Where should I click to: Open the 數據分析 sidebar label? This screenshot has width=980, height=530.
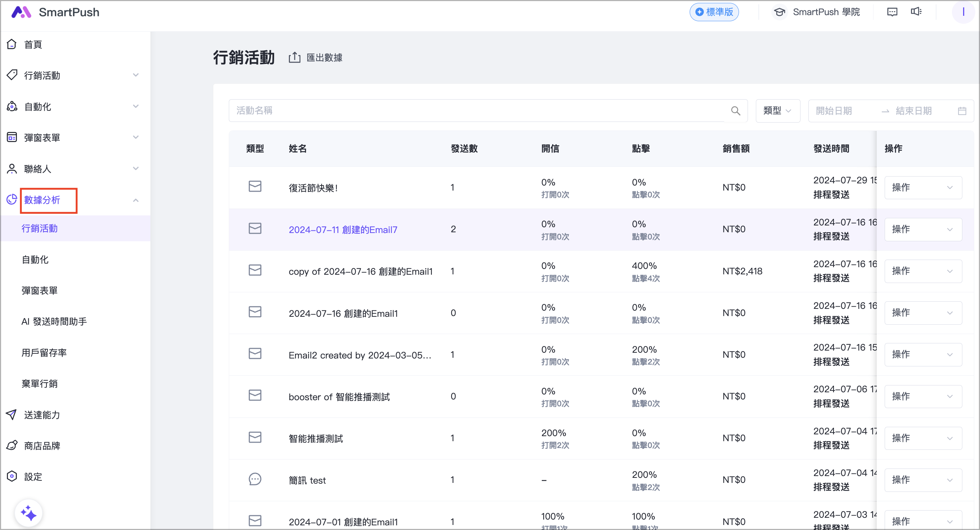tap(42, 200)
